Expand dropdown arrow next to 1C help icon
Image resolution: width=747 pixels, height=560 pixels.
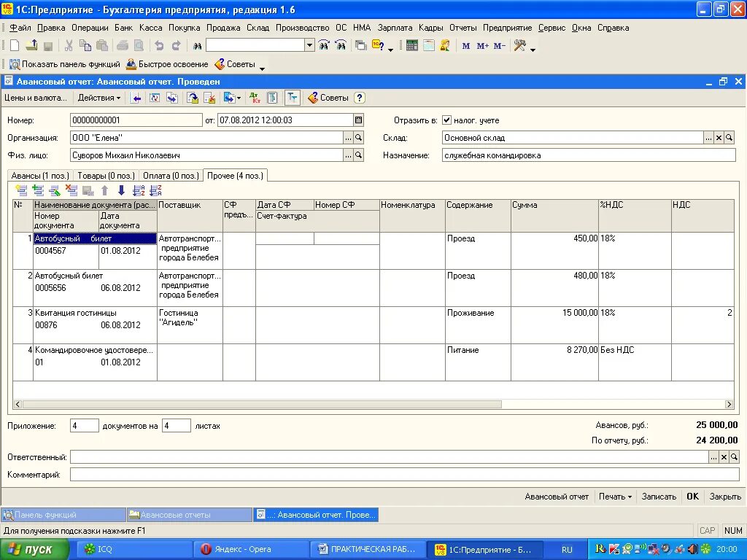point(391,49)
